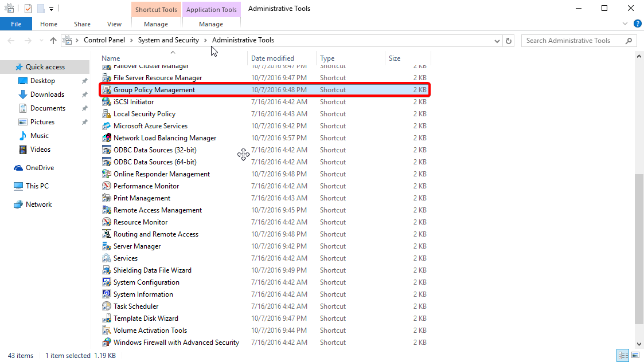
Task: Click the Microsoft Azure Services icon
Action: (106, 125)
